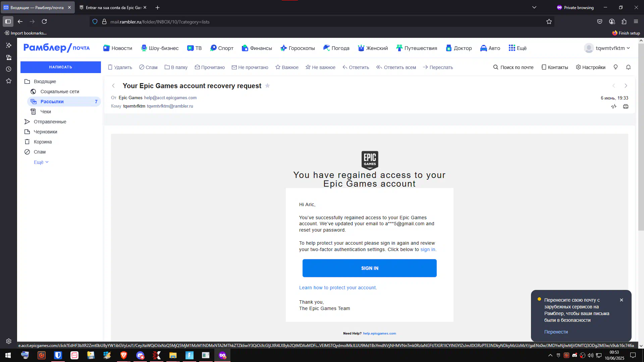Open the tqwmtvfktm account dropdown
644x362 pixels.
(607, 48)
